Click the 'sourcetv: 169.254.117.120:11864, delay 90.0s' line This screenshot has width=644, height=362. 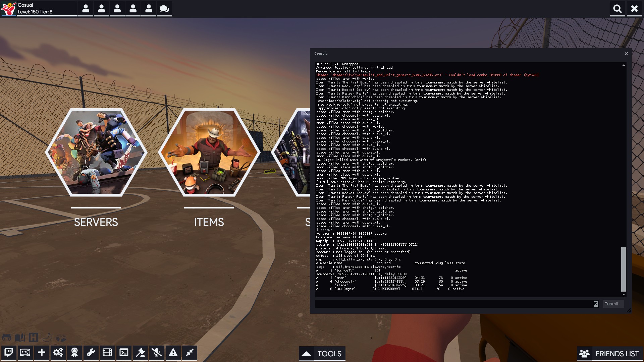pyautogui.click(x=361, y=274)
